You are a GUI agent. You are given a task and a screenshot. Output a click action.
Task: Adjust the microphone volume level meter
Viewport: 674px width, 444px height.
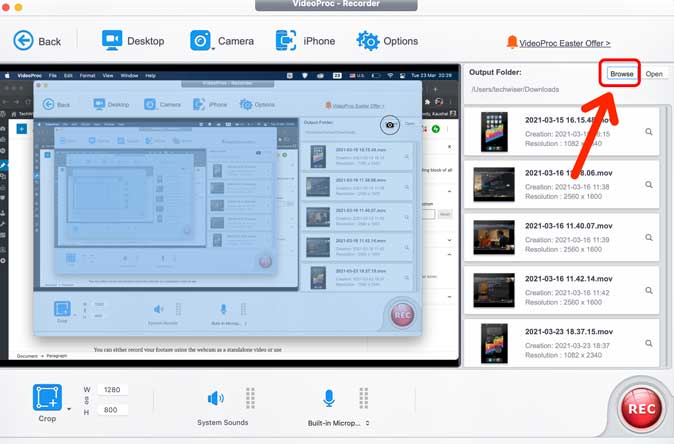(x=363, y=398)
